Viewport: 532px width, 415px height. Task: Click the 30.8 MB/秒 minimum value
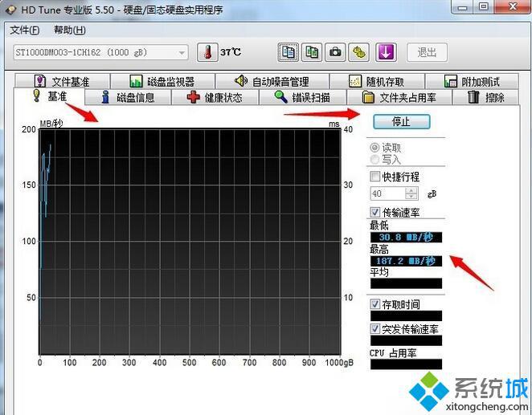(406, 237)
